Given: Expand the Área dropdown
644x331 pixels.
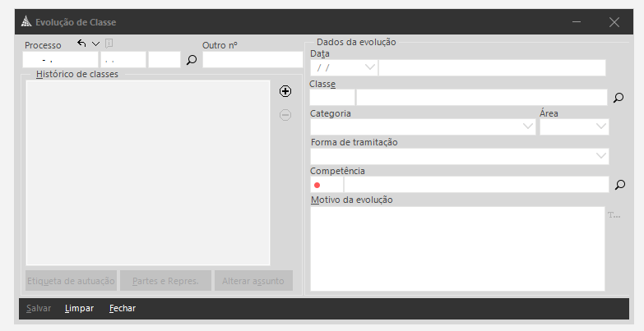Looking at the screenshot, I should [x=600, y=127].
